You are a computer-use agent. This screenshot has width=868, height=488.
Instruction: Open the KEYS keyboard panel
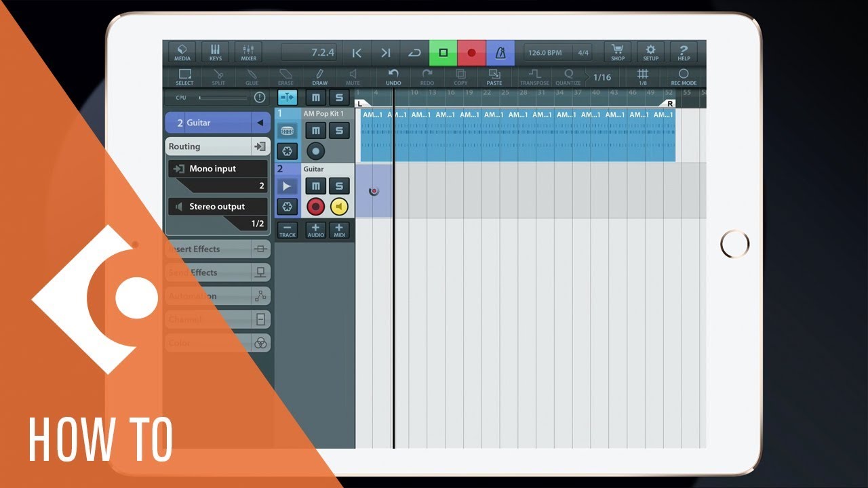(215, 53)
